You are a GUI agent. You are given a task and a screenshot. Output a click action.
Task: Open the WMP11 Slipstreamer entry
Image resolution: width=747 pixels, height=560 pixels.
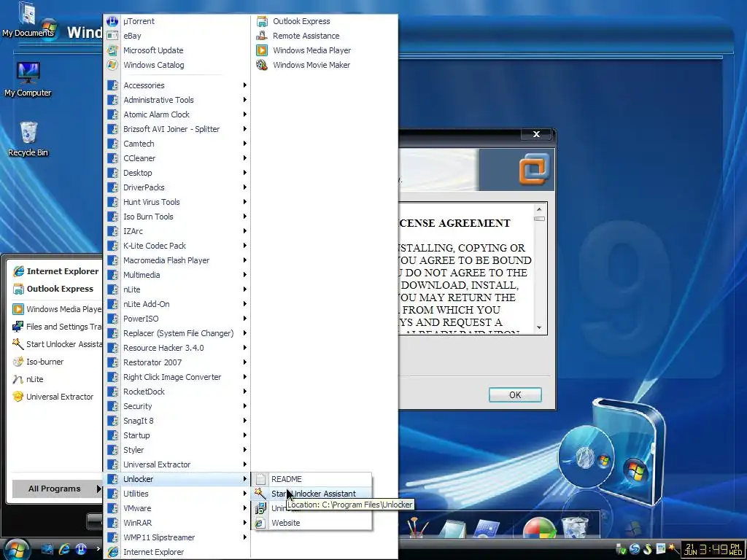[x=177, y=537]
